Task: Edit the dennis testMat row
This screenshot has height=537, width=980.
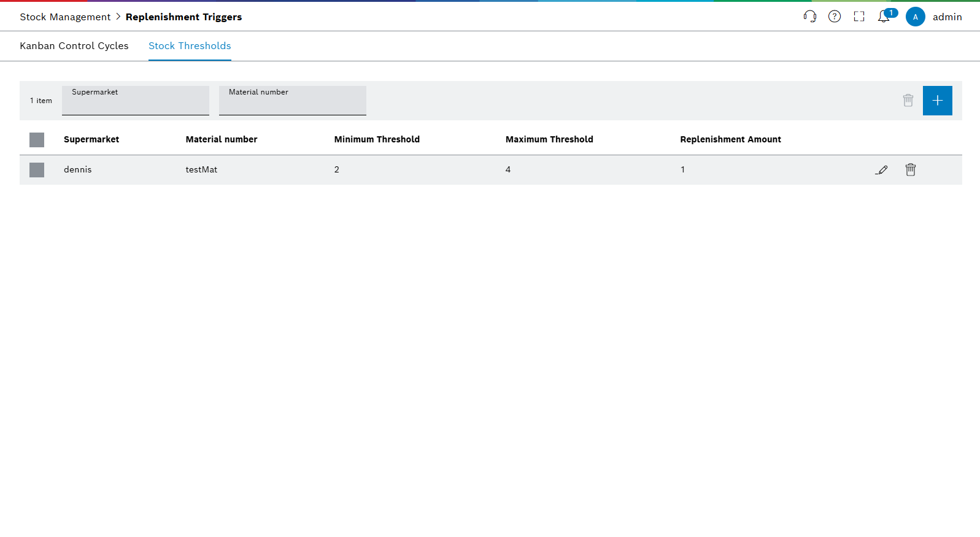Action: (x=881, y=170)
